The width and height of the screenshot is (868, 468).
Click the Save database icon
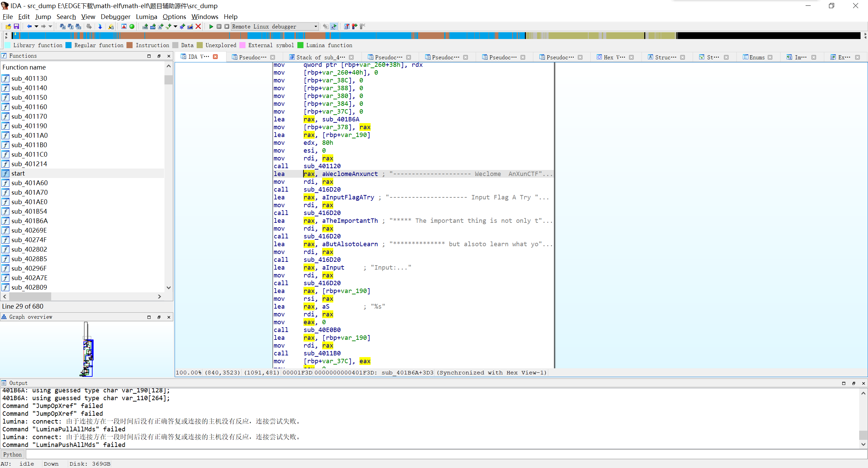pyautogui.click(x=16, y=26)
